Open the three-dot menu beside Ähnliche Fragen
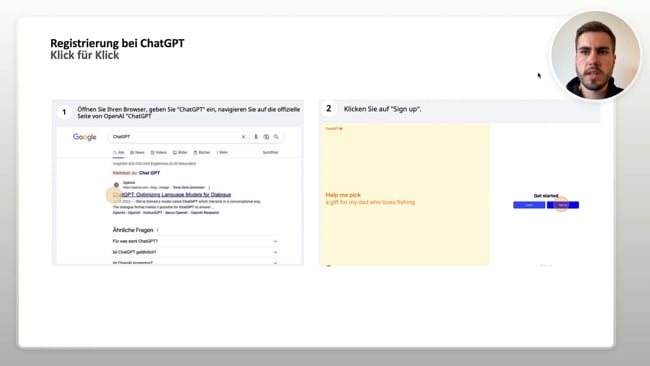This screenshot has width=650, height=366. click(x=158, y=230)
